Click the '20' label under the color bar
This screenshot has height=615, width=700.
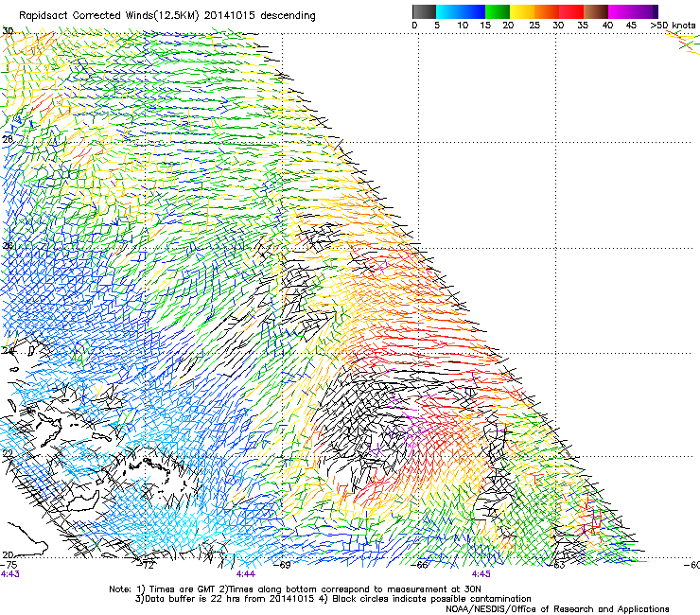click(x=508, y=26)
